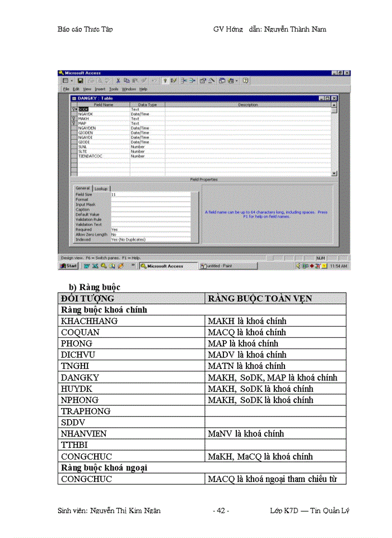Open the View menu
This screenshot has width=392, height=538.
point(87,89)
